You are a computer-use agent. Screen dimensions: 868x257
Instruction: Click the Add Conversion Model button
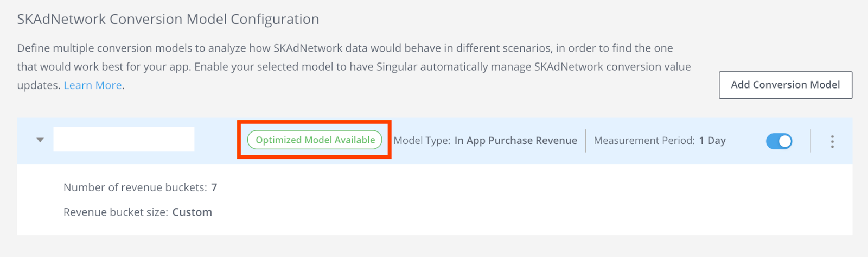[785, 85]
